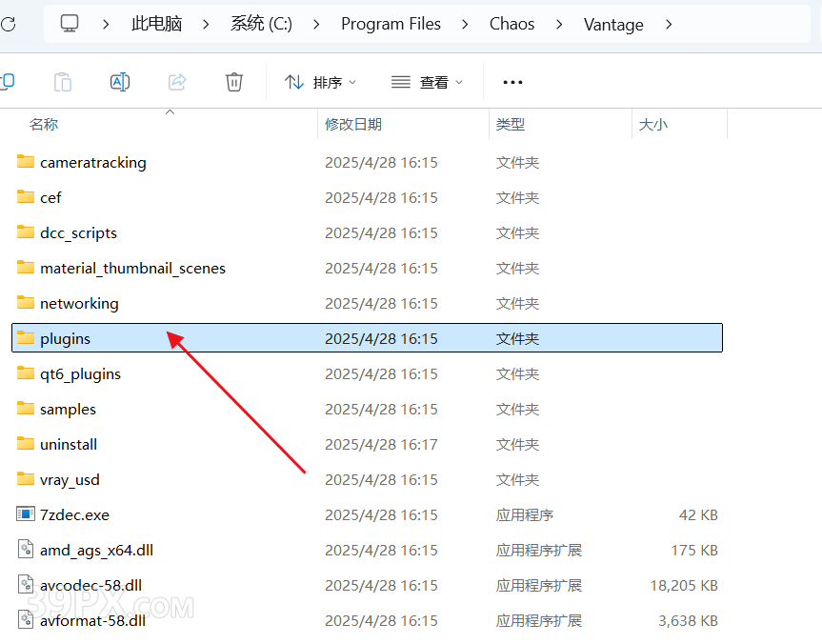822x644 pixels.
Task: Go to Chaos in the breadcrumb
Action: (x=512, y=24)
